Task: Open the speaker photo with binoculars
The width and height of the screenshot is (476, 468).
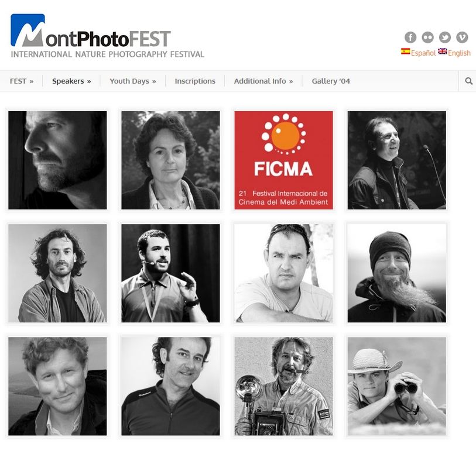Action: (397, 386)
